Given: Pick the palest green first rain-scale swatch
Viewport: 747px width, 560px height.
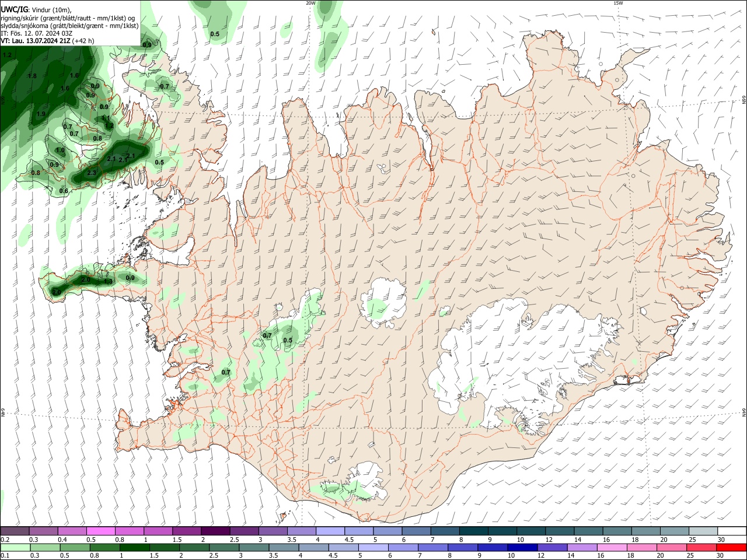Looking at the screenshot, I should tap(15, 547).
